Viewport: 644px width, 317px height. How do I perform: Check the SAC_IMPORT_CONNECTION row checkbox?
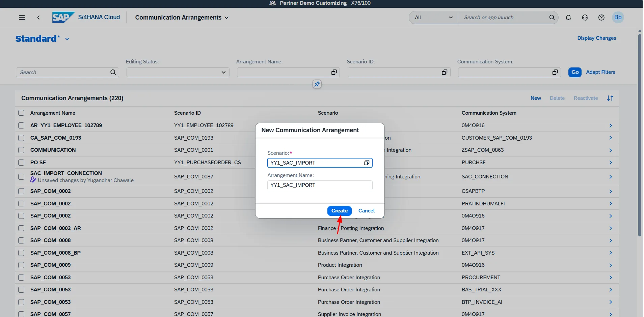(x=21, y=177)
